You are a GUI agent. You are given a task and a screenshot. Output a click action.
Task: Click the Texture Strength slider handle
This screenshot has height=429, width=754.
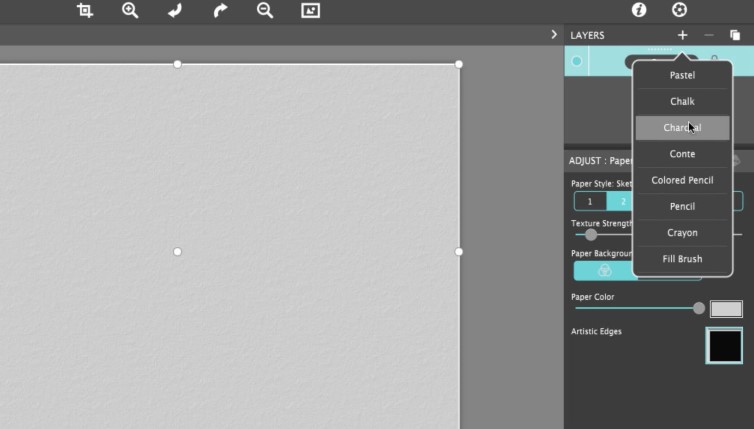pyautogui.click(x=591, y=235)
